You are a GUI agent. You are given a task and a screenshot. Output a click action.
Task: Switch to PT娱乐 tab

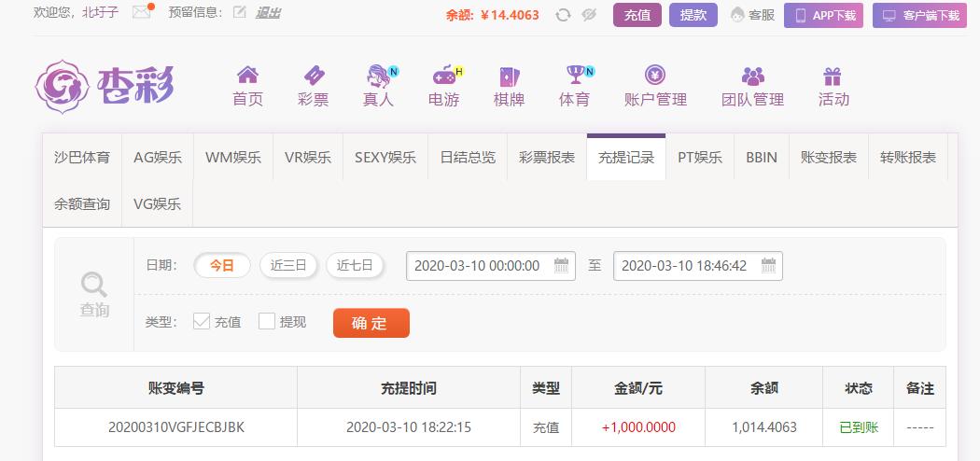700,158
